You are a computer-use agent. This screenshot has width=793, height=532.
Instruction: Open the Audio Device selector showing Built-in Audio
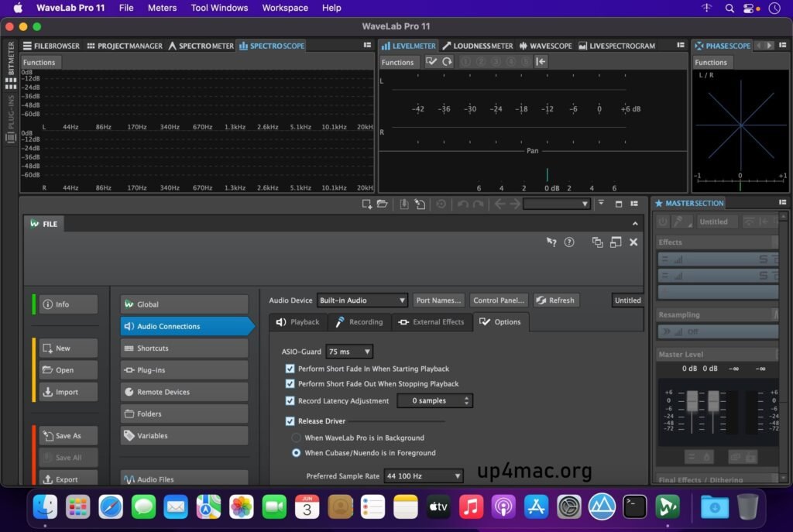point(362,300)
